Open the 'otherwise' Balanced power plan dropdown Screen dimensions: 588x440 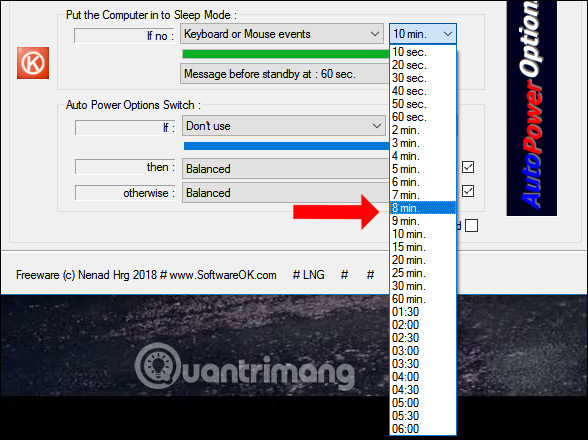(286, 193)
